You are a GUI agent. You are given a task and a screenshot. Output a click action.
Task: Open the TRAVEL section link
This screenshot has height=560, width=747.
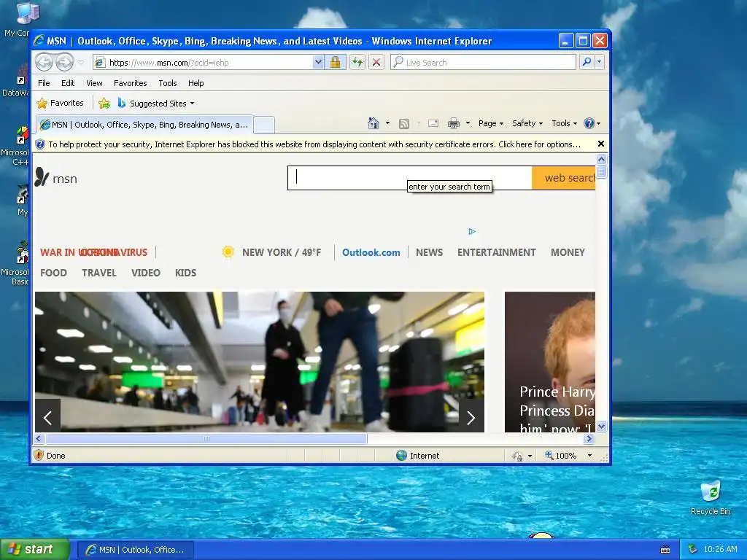click(98, 273)
